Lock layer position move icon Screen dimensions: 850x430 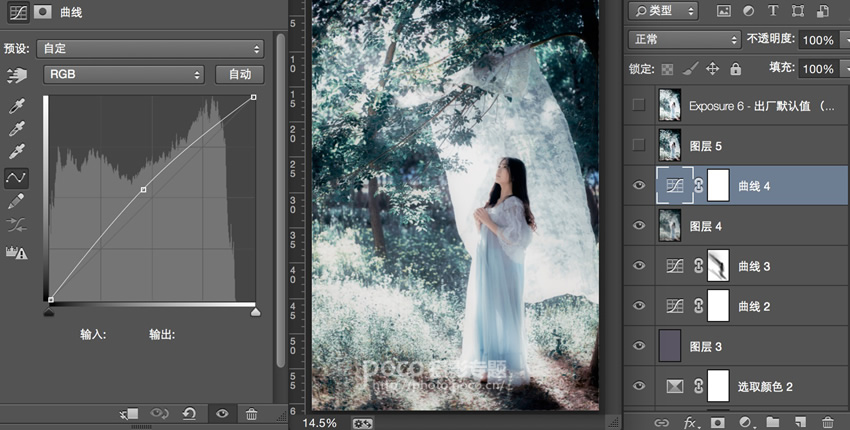tap(712, 69)
